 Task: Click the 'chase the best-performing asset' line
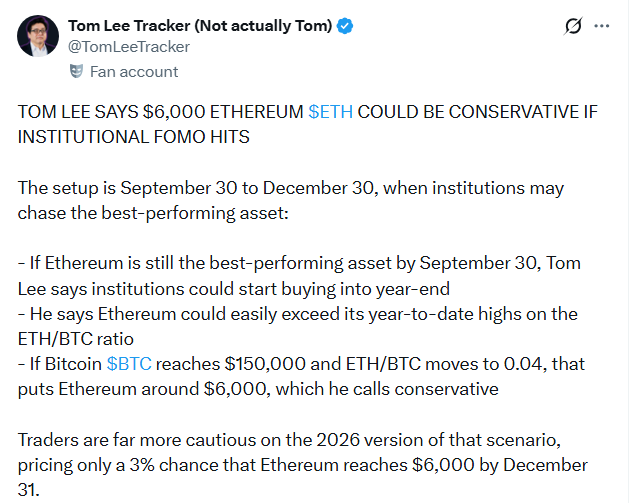[153, 213]
